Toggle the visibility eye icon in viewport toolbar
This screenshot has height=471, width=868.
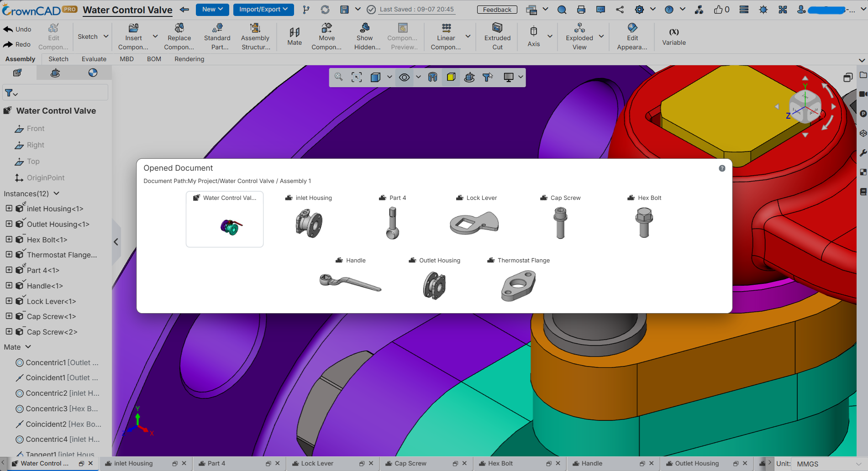click(x=404, y=77)
